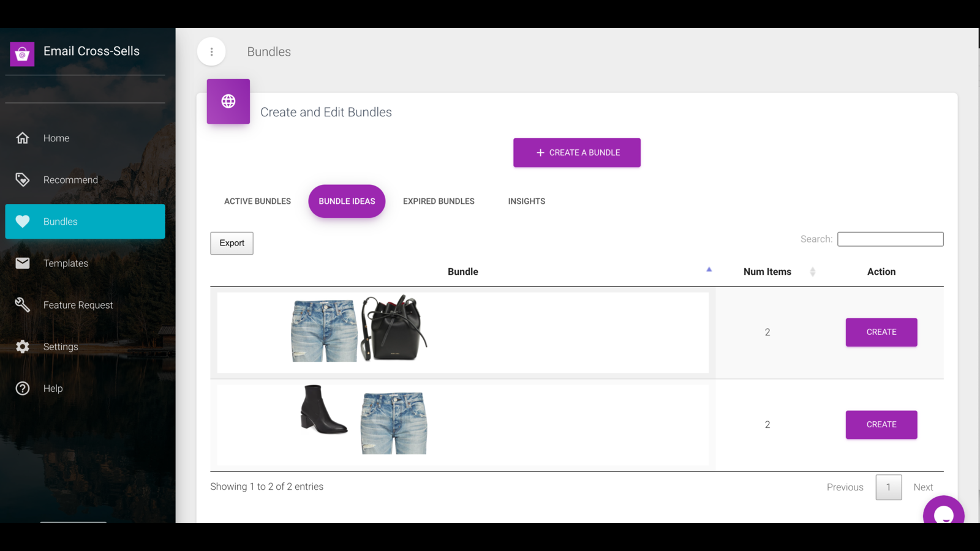The height and width of the screenshot is (551, 980).
Task: Click the Home house icon
Action: (23, 138)
